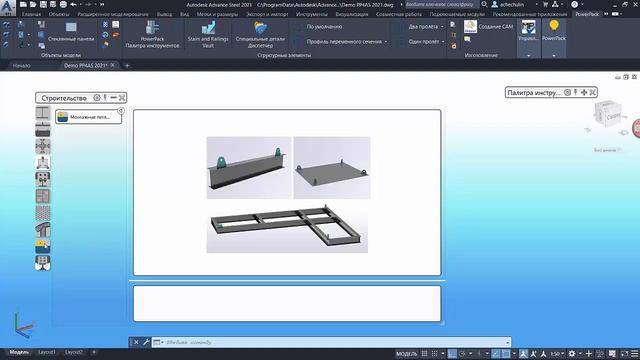The width and height of the screenshot is (640, 360).
Task: Click the Undo arrow in quick access toolbar
Action: [73, 4]
